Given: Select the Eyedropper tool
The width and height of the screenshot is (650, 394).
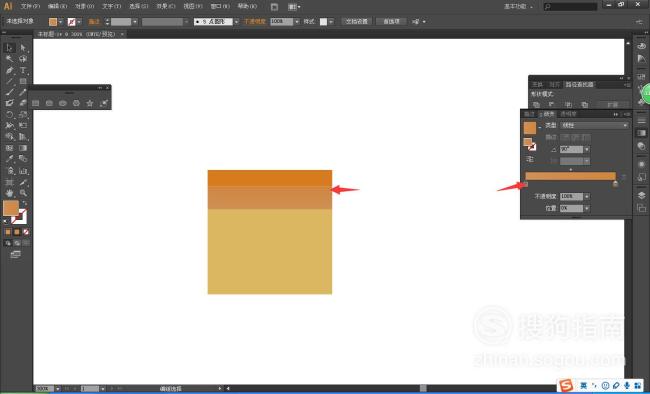Looking at the screenshot, I should tap(9, 159).
